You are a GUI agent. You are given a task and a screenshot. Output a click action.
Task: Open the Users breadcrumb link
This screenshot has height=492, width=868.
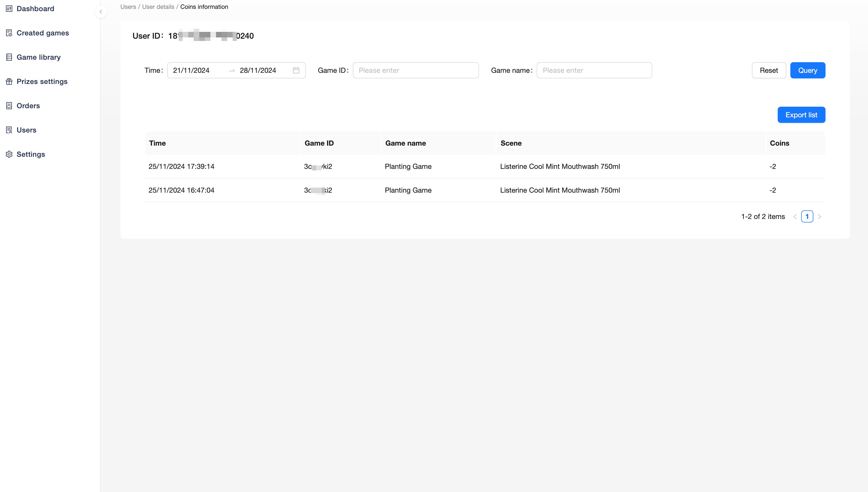(x=128, y=7)
